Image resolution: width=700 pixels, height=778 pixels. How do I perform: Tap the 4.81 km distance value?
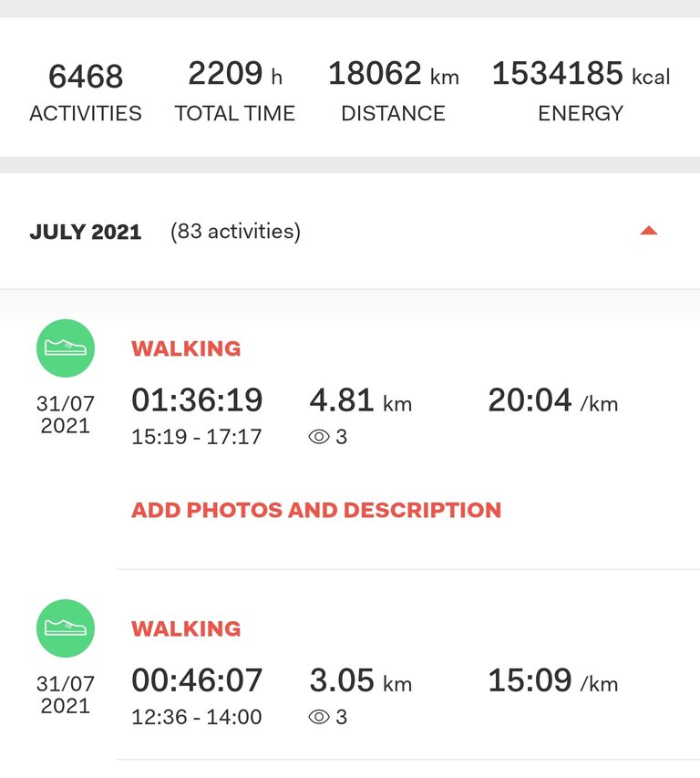pos(360,399)
